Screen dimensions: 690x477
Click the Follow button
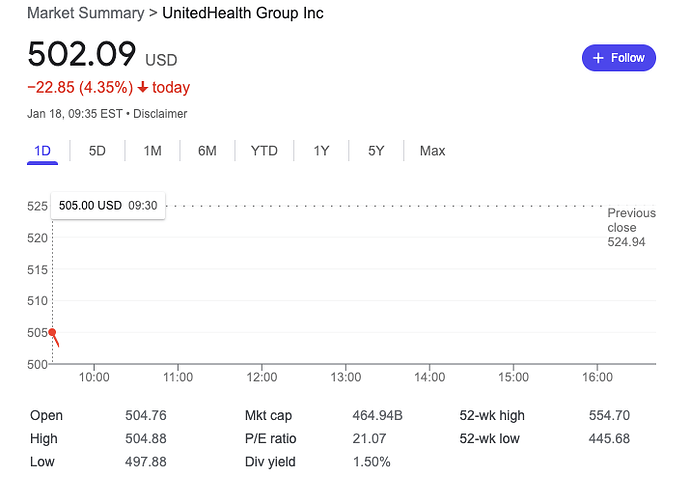click(619, 58)
